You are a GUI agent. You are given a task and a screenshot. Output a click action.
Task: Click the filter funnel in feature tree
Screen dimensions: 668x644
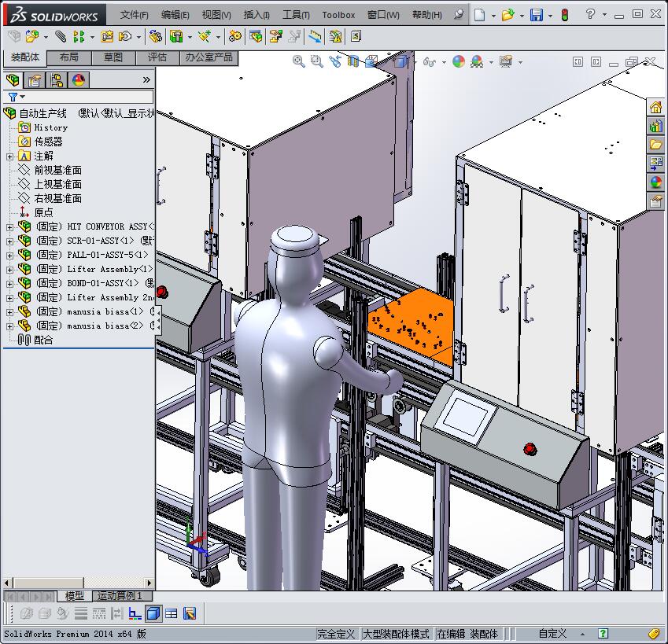13,97
